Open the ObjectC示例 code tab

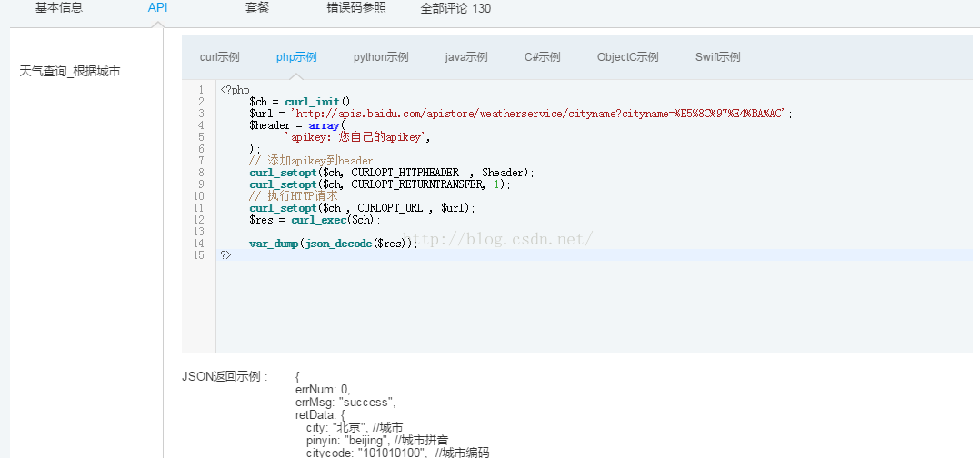coord(627,57)
